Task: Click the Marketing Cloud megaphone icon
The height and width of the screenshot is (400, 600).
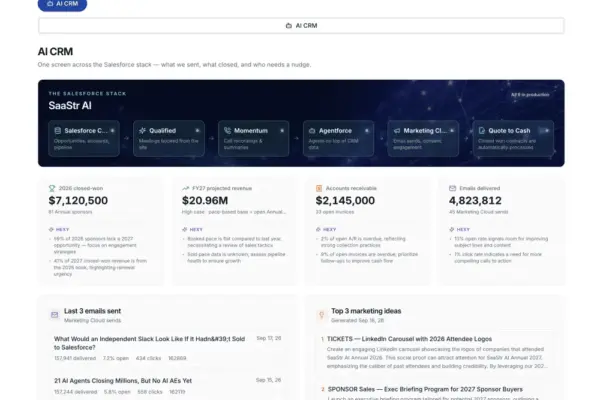Action: pos(397,131)
